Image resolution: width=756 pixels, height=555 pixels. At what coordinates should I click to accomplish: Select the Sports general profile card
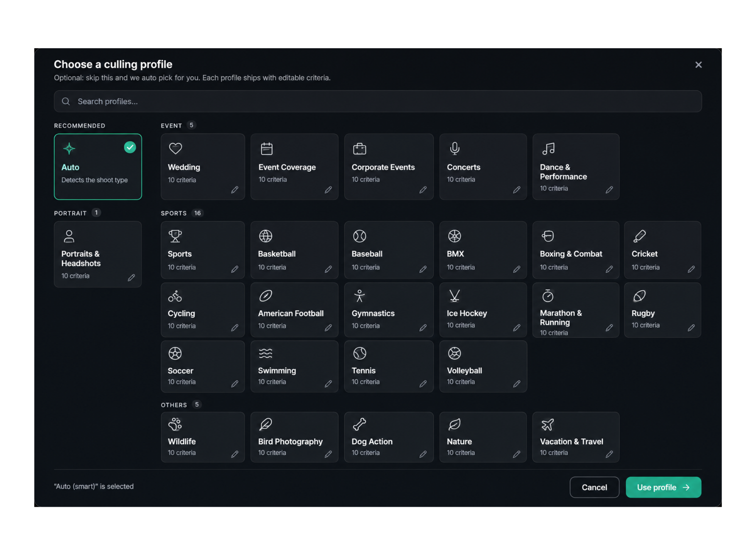click(x=202, y=250)
